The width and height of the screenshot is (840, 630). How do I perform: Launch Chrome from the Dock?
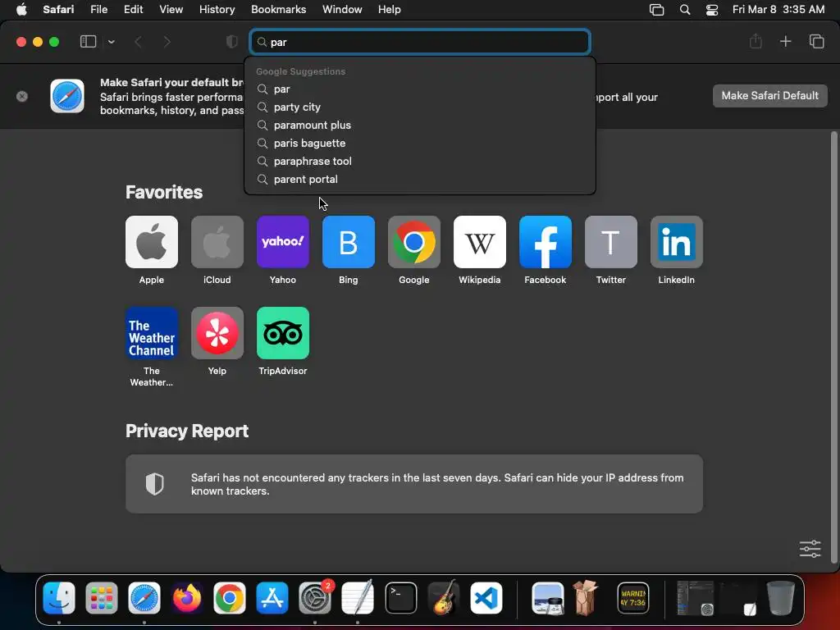pos(230,598)
